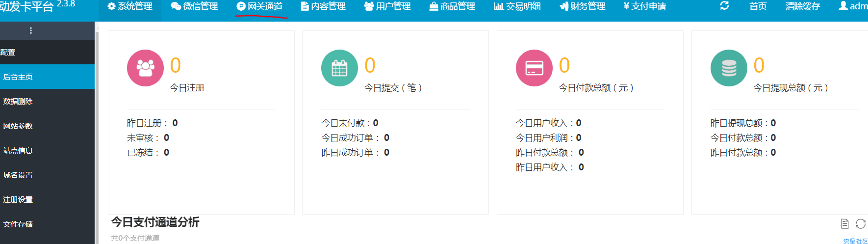Click the 今日付款总额（元） label
Screen dimensions: 868x244
point(596,88)
